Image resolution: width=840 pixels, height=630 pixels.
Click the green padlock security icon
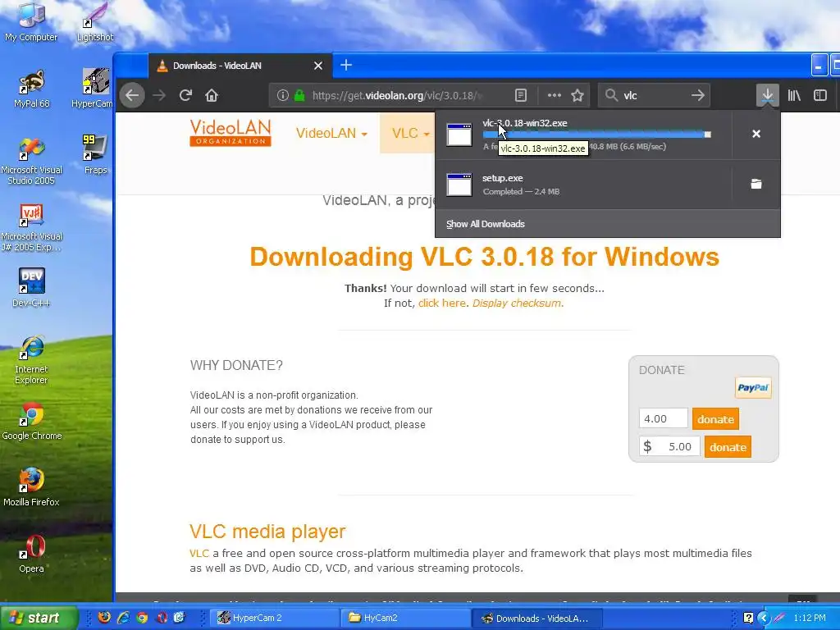pos(299,95)
